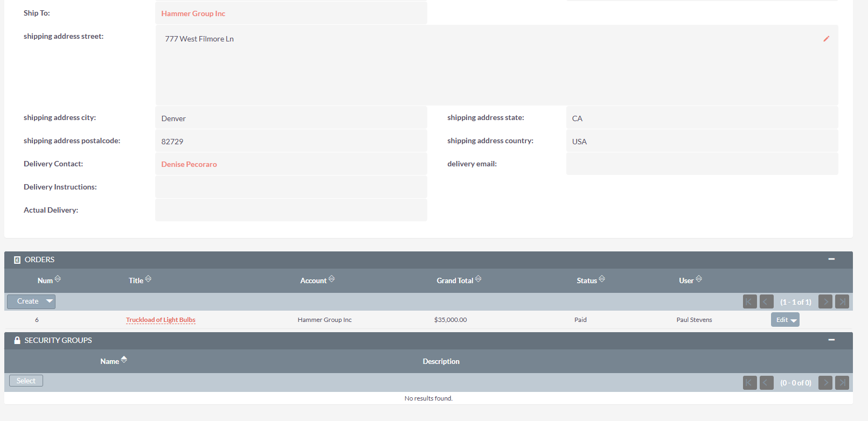
Task: Jump to last page of Security Groups
Action: (x=842, y=383)
